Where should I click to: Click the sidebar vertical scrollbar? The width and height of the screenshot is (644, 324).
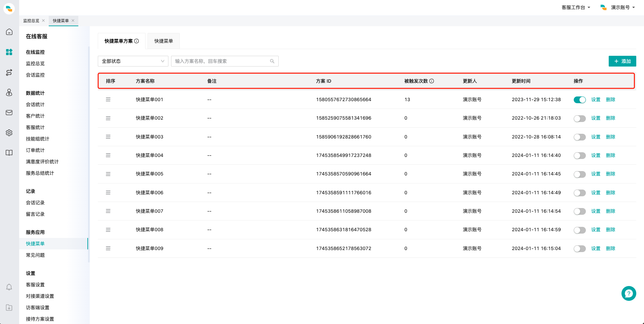click(89, 154)
